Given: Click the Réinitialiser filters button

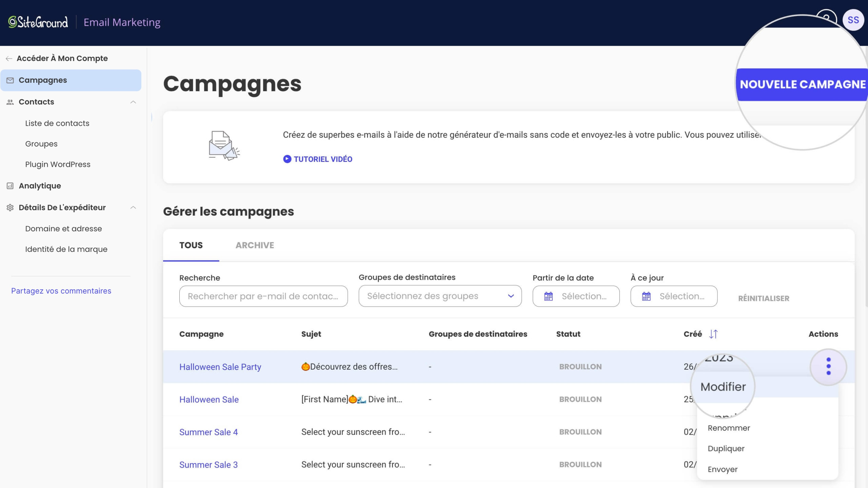Looking at the screenshot, I should click(764, 298).
